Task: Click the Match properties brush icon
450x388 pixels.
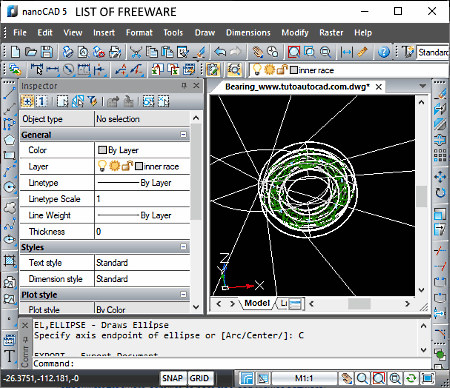Action: pos(200,52)
